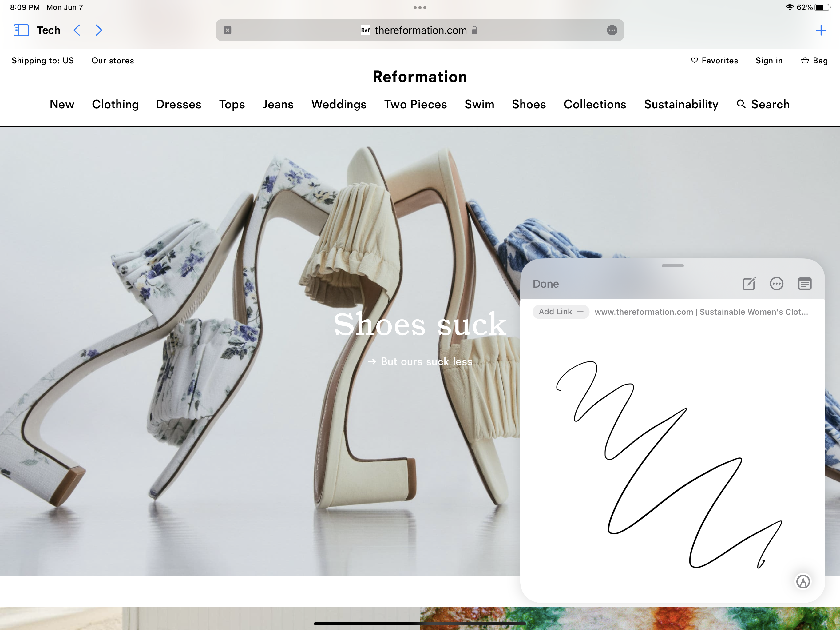Tap the plus icon for new tab
This screenshot has height=630, width=840.
click(x=821, y=30)
